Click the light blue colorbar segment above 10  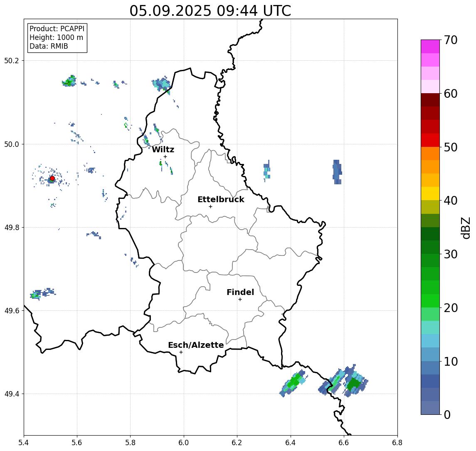430,354
